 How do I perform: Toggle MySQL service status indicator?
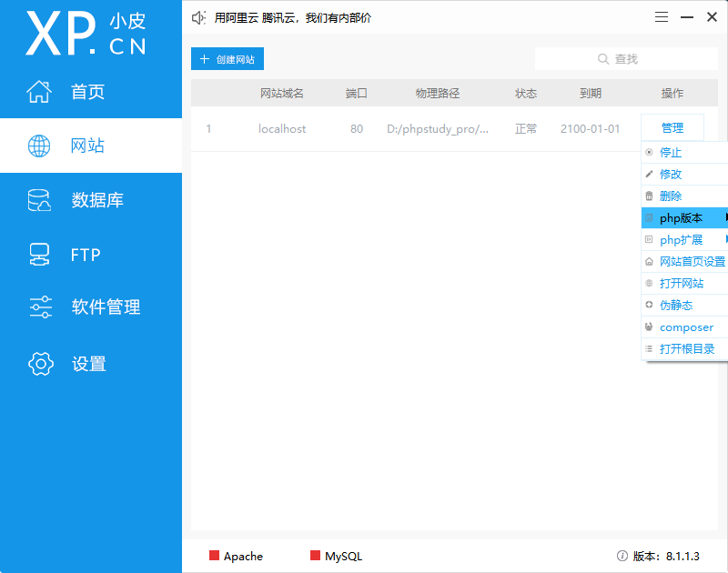313,556
